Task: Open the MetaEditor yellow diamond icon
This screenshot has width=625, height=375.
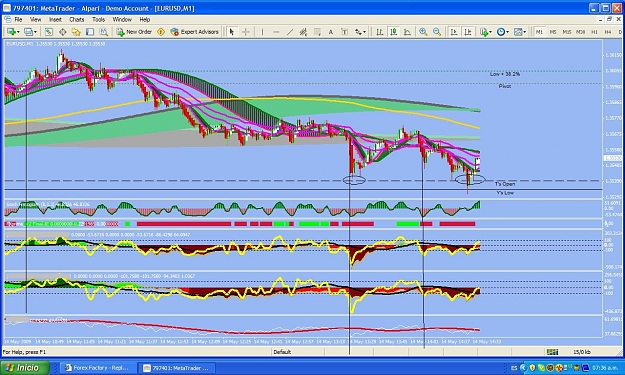Action: (161, 32)
